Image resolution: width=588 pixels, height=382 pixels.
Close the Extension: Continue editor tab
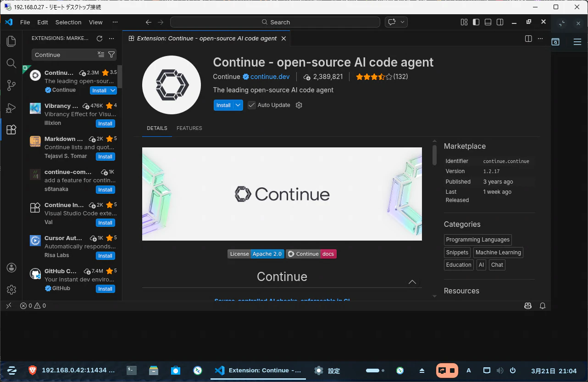[284, 39]
